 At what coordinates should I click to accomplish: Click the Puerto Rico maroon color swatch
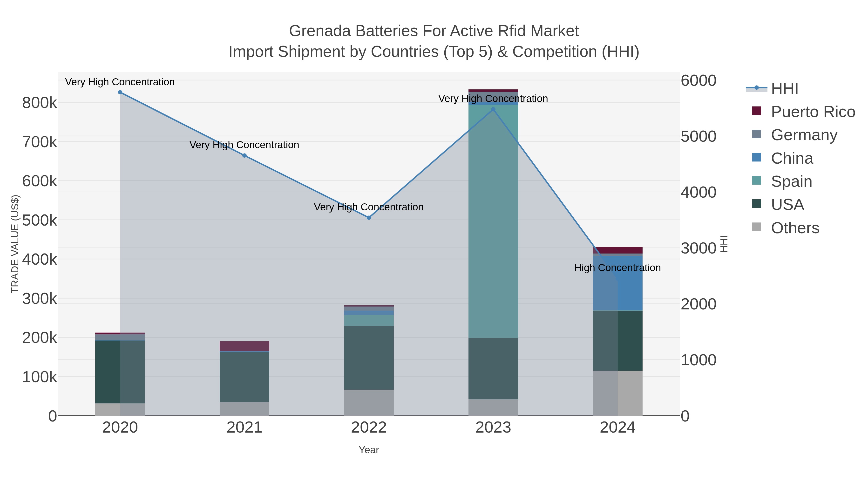(x=756, y=111)
